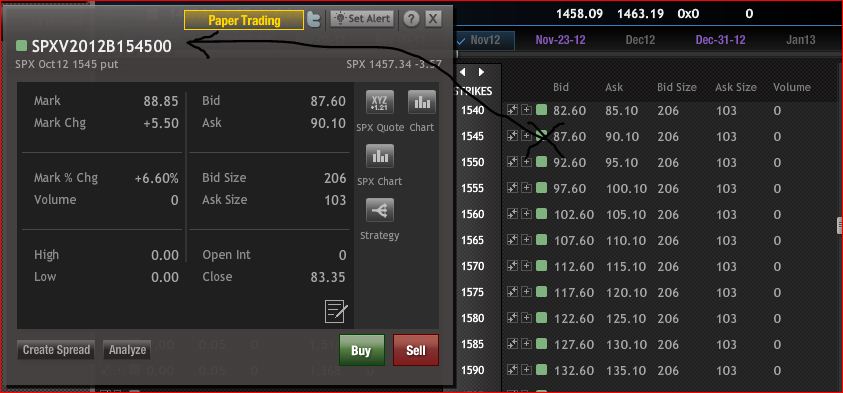
Task: Toggle the checked Nov12 expiration tab
Action: point(485,40)
